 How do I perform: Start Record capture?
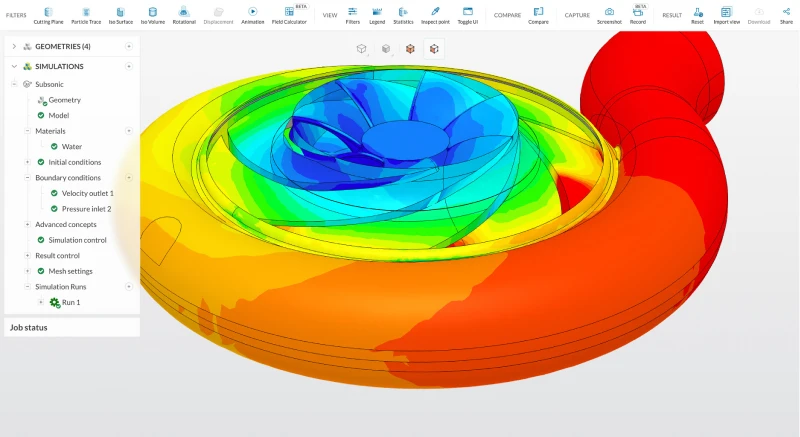click(638, 16)
